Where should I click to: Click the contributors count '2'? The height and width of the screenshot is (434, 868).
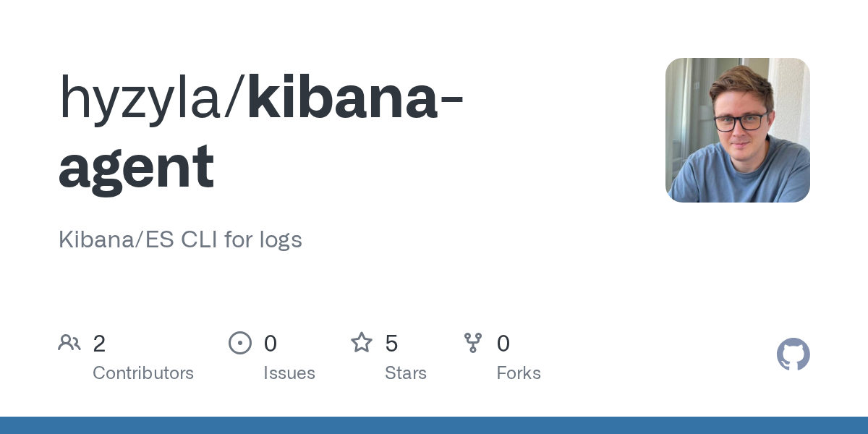pos(99,344)
